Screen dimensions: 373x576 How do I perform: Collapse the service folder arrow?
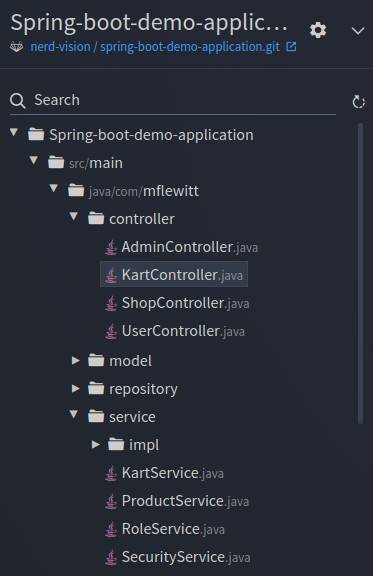point(74,414)
